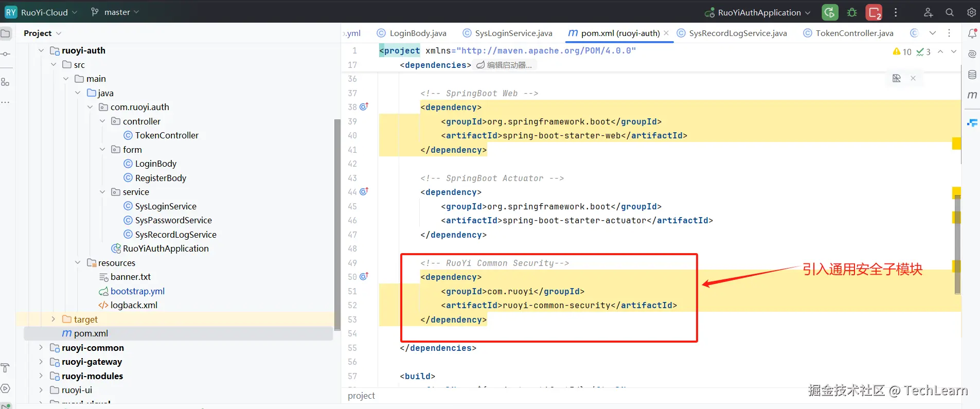This screenshot has width=980, height=409.
Task: Open the RuoYi-Cloud project dropdown
Action: pyautogui.click(x=41, y=12)
